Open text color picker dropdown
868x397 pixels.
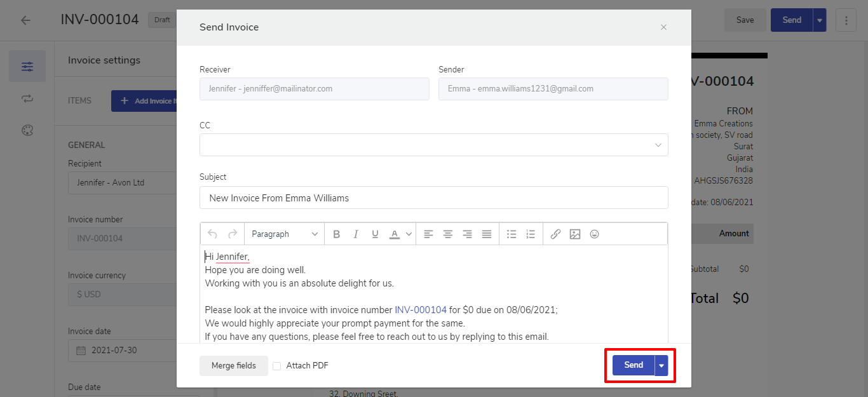point(409,234)
